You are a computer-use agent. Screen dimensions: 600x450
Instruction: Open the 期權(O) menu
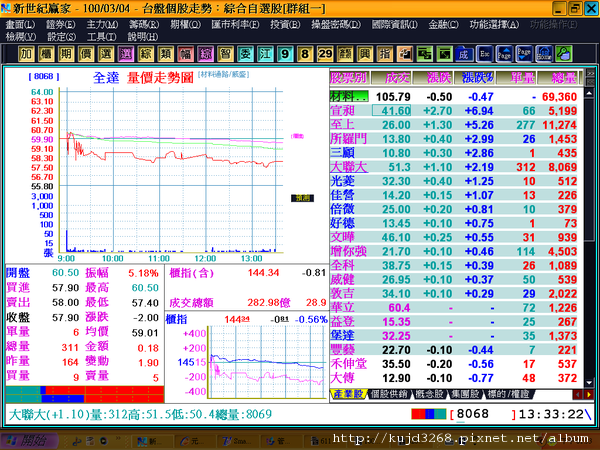[185, 25]
